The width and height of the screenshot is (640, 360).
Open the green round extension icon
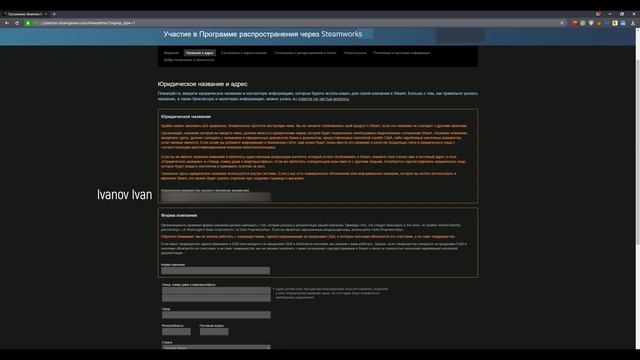(583, 23)
